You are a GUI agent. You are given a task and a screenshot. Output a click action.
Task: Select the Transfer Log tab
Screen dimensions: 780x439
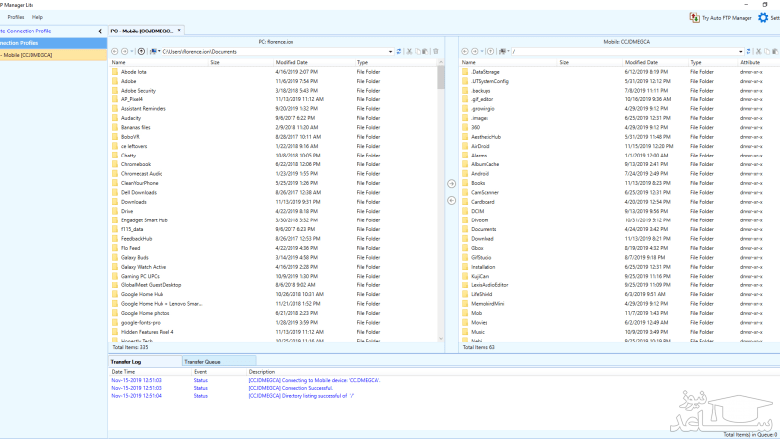(127, 360)
